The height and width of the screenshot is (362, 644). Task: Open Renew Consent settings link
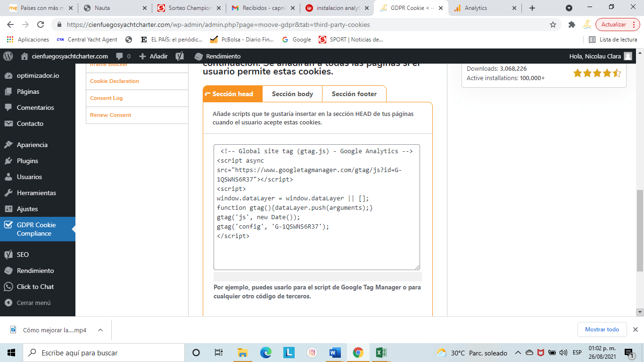point(110,115)
